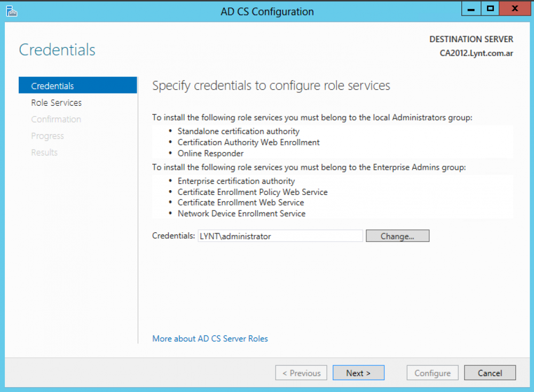This screenshot has height=392, width=534.
Task: Click Enterprise certification authority list item
Action: click(236, 181)
